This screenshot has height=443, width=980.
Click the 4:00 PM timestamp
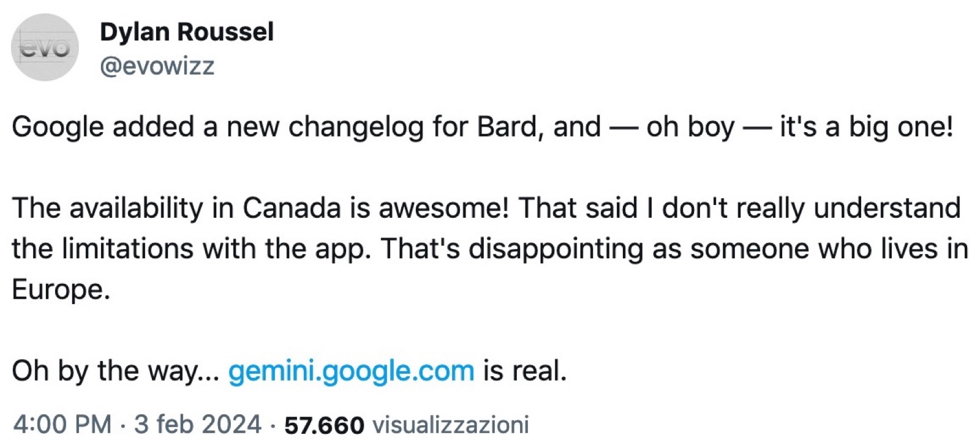(62, 424)
